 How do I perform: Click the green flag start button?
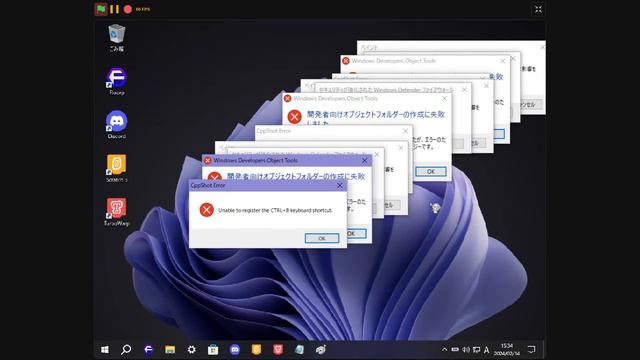point(101,9)
